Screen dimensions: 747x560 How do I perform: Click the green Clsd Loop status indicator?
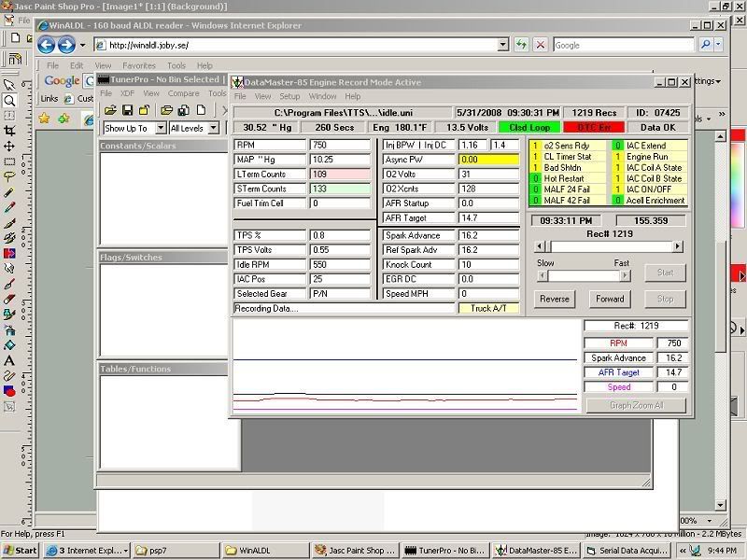[x=529, y=128]
